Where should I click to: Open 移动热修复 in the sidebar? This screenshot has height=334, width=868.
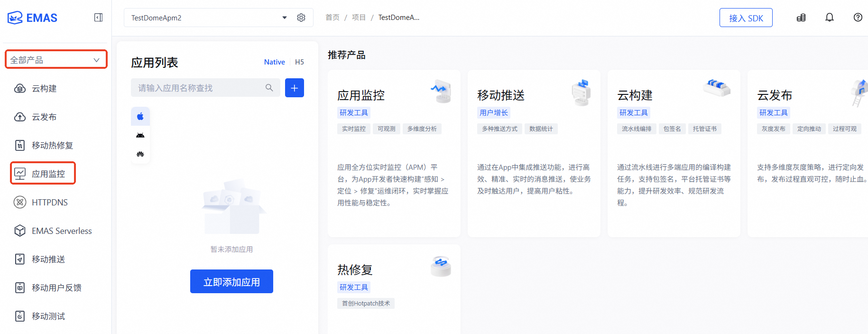[52, 145]
